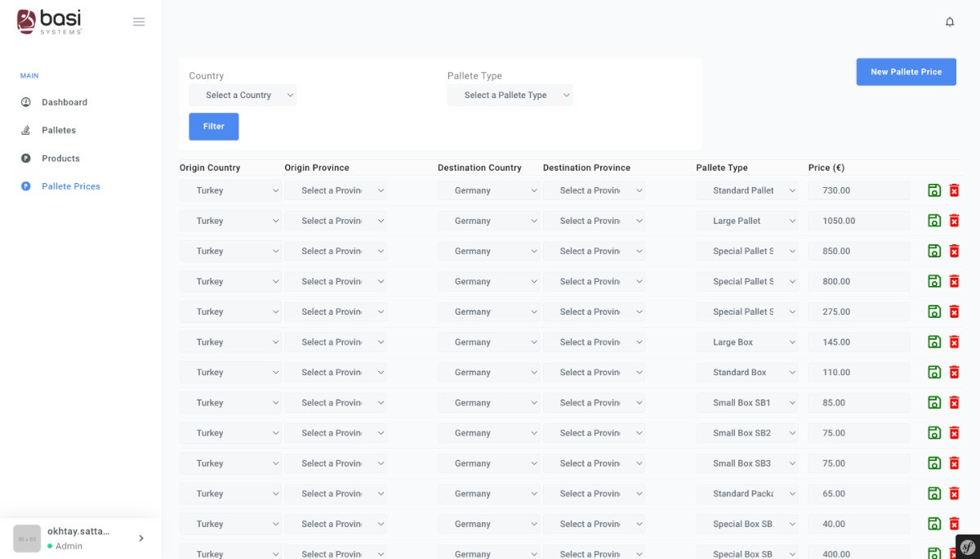The image size is (980, 559).
Task: Delete the Large Pallet 1050.00 row
Action: tap(954, 221)
